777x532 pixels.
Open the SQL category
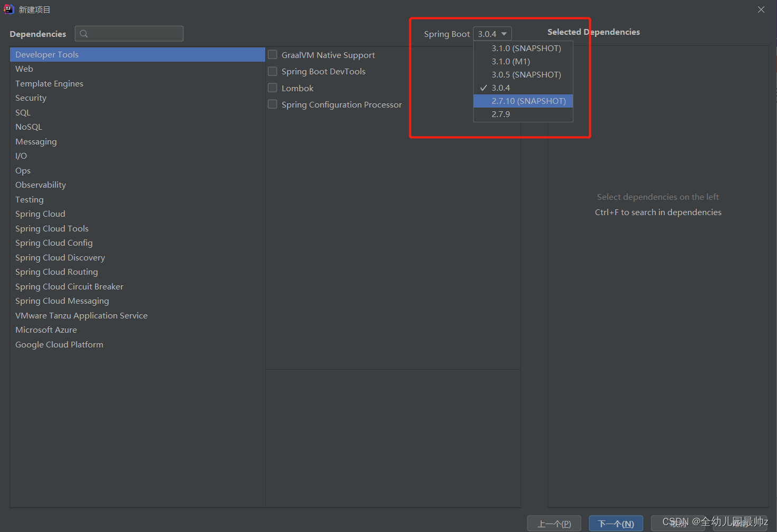coord(138,112)
